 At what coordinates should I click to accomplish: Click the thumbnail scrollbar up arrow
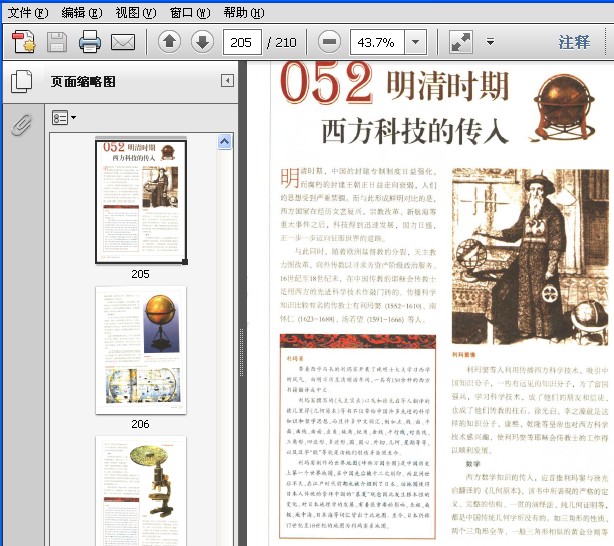[224, 141]
